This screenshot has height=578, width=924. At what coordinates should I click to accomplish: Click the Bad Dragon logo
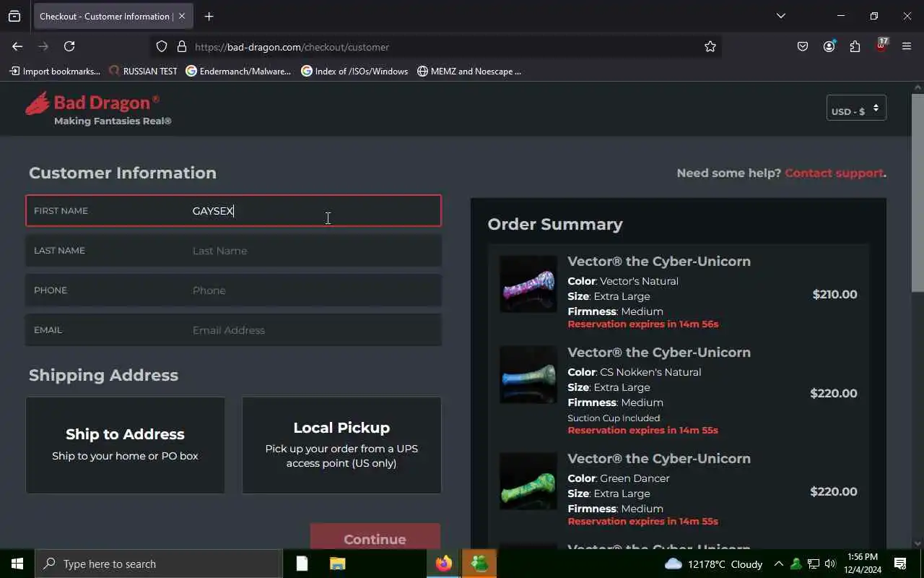[x=99, y=108]
